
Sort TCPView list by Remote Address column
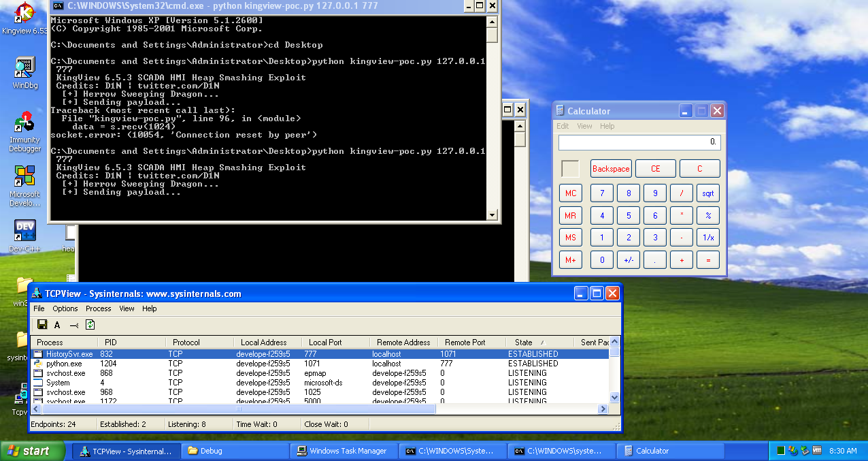coord(403,343)
